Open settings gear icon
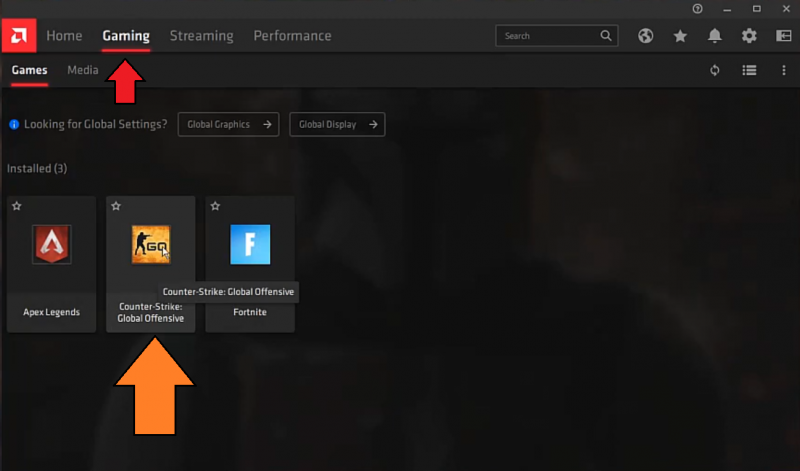800x471 pixels. (x=749, y=36)
